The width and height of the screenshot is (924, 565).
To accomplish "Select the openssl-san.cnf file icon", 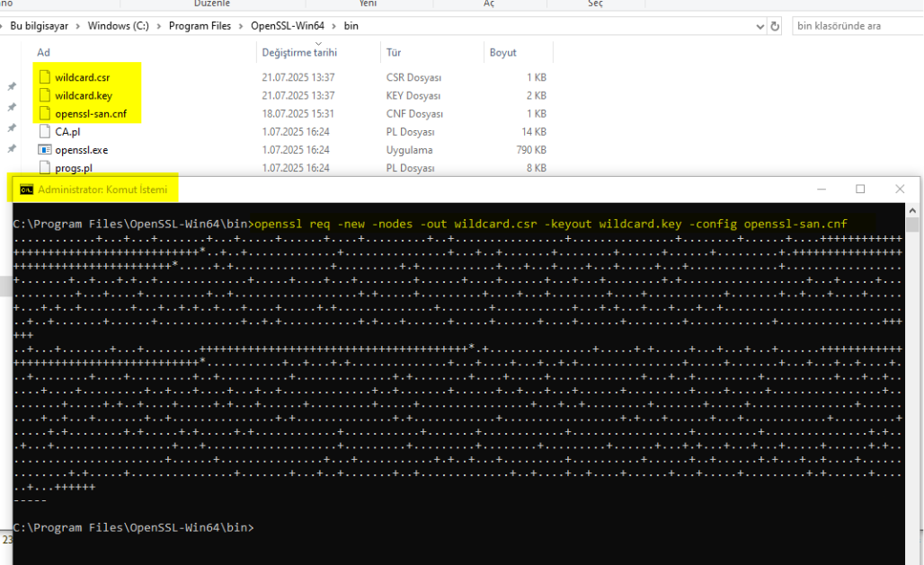I will [x=45, y=114].
